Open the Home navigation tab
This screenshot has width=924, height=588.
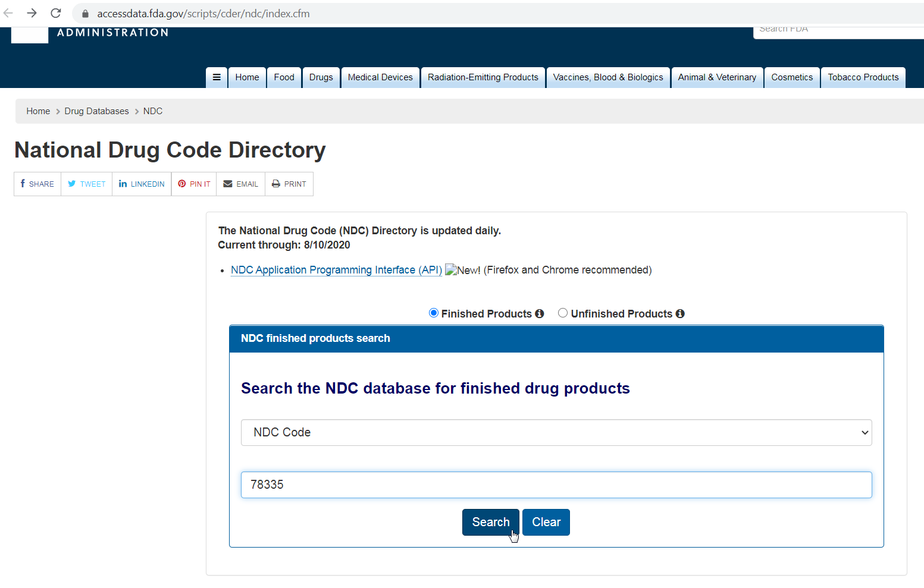[247, 77]
